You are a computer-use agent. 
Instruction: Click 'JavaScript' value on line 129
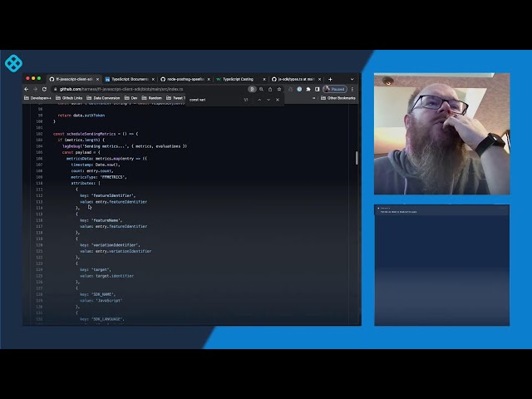click(109, 301)
